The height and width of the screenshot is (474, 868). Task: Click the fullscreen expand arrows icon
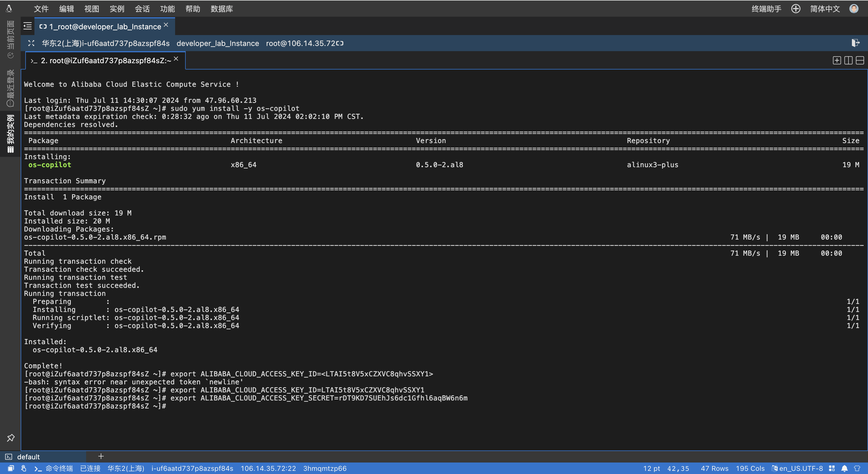click(31, 43)
